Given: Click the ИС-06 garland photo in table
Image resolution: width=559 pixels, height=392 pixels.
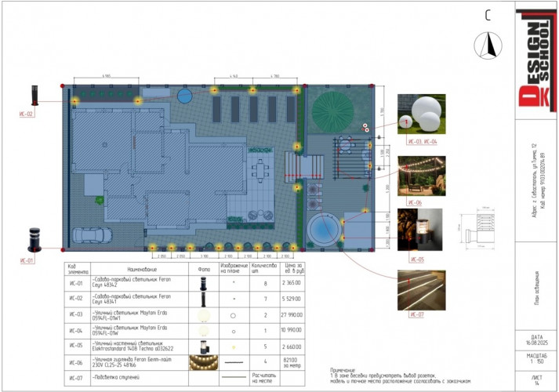Looking at the screenshot, I should click(205, 363).
